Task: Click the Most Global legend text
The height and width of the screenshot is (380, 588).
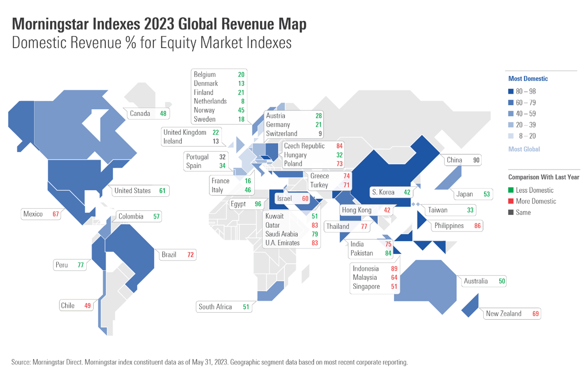Action: pos(524,149)
